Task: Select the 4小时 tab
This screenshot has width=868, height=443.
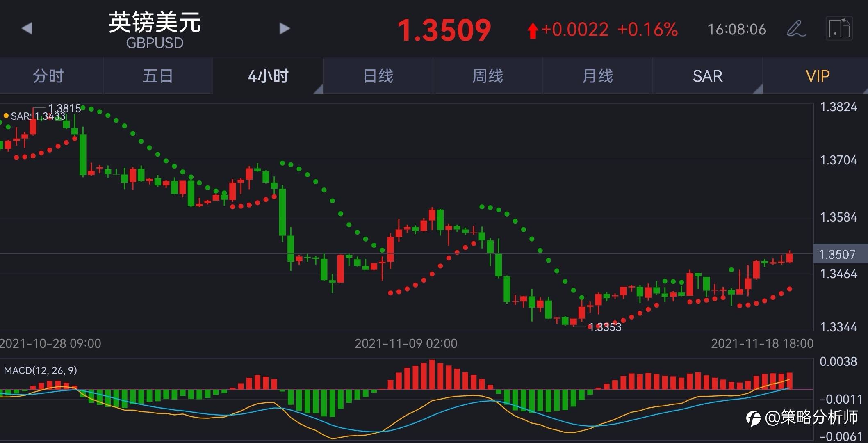Action: coord(268,76)
